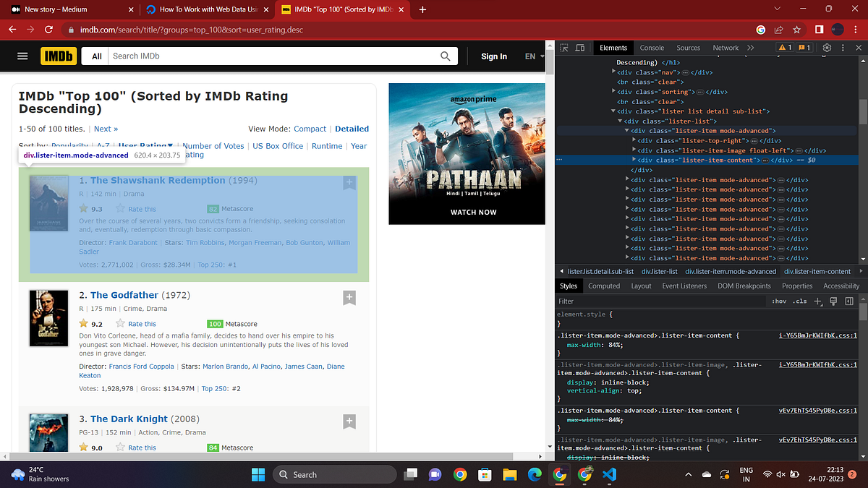
Task: Toggle the device toolbar icon in DevTools
Action: pos(579,48)
